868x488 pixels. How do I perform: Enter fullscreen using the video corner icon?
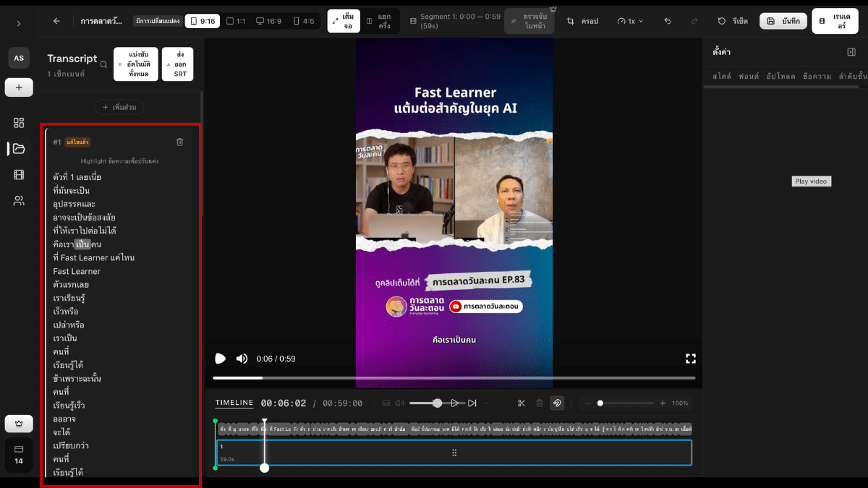690,359
